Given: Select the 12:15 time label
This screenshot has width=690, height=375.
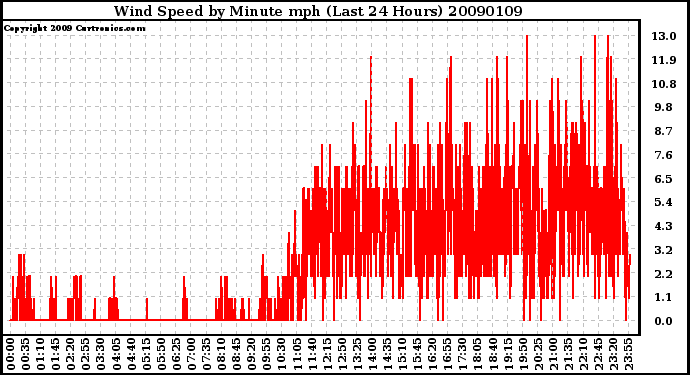Looking at the screenshot, I should (327, 354).
